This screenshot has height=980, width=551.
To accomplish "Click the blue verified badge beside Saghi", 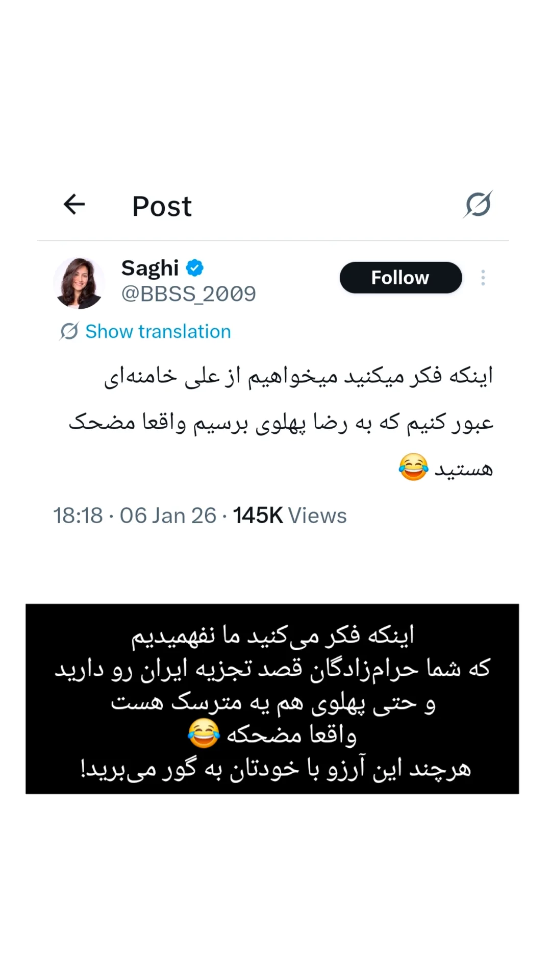I will [x=194, y=268].
